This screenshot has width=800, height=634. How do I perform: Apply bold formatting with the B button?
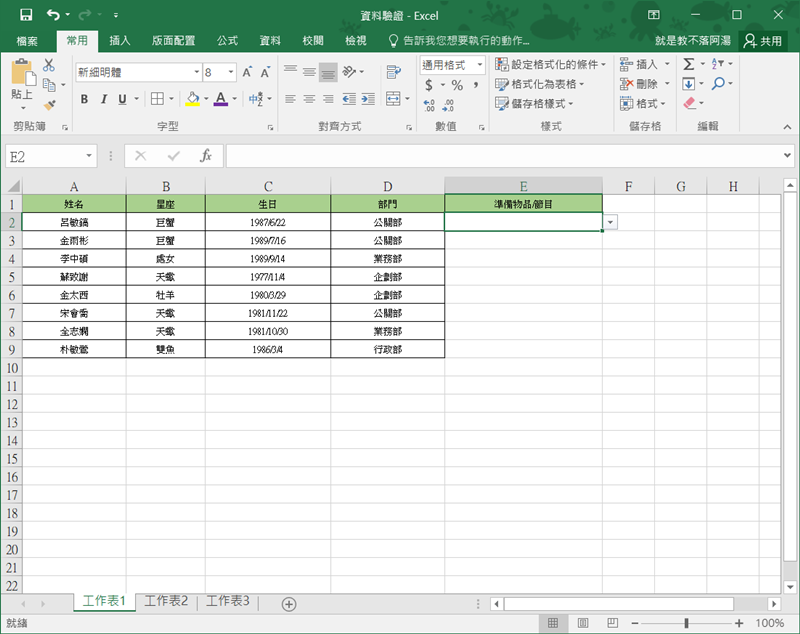point(84,99)
